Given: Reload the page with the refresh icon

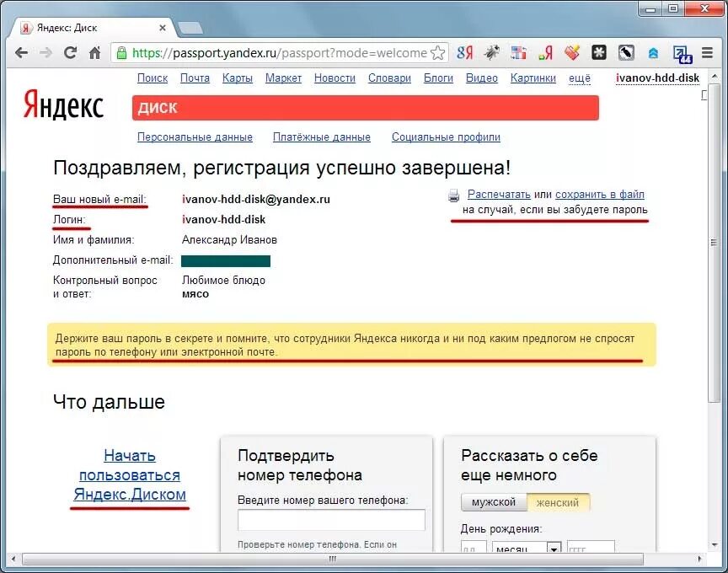Looking at the screenshot, I should tap(70, 53).
